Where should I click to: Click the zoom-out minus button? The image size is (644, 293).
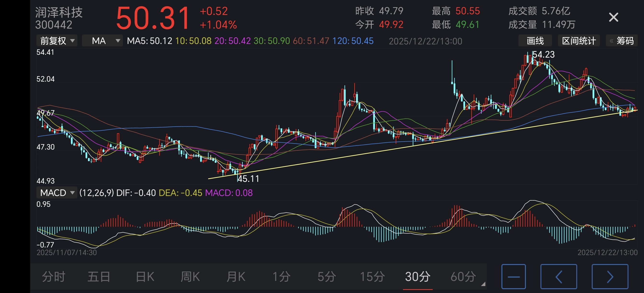click(513, 276)
